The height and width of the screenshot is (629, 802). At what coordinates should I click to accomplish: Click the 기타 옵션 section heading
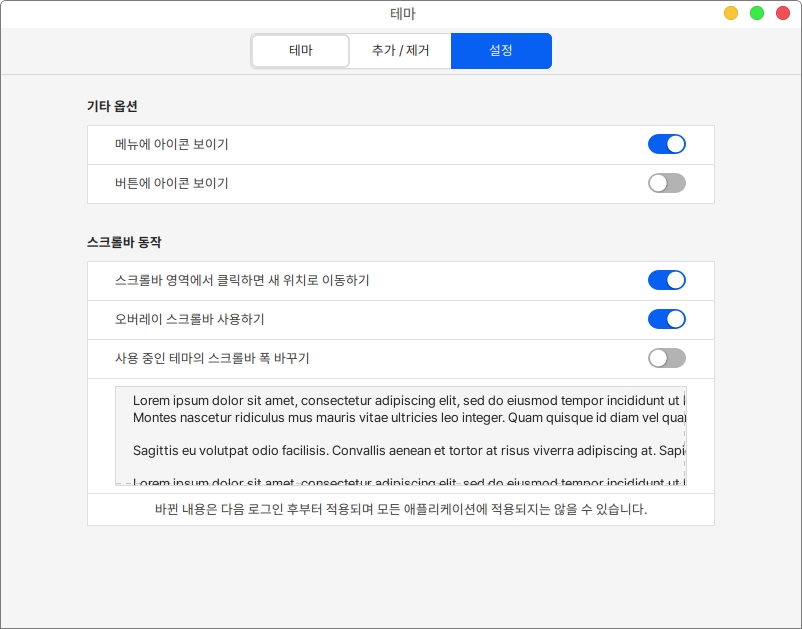coord(112,106)
